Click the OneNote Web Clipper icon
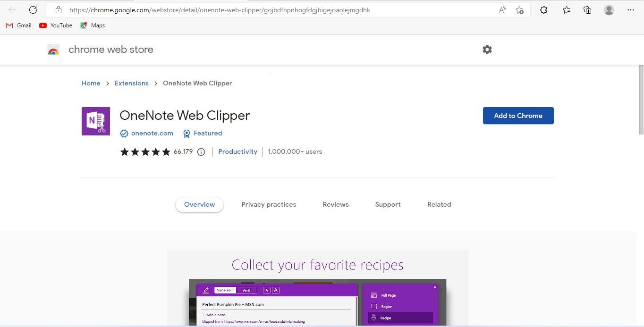 pyautogui.click(x=96, y=121)
